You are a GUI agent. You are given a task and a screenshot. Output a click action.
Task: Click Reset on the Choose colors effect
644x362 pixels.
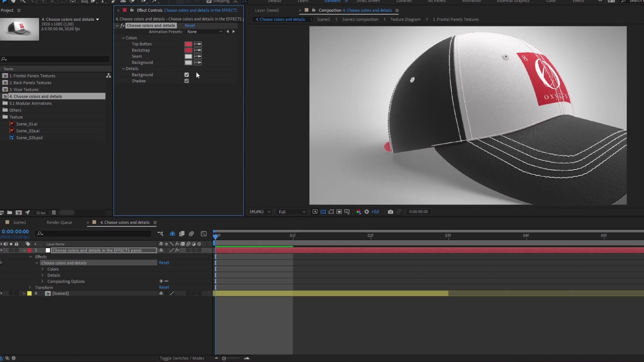pos(189,25)
